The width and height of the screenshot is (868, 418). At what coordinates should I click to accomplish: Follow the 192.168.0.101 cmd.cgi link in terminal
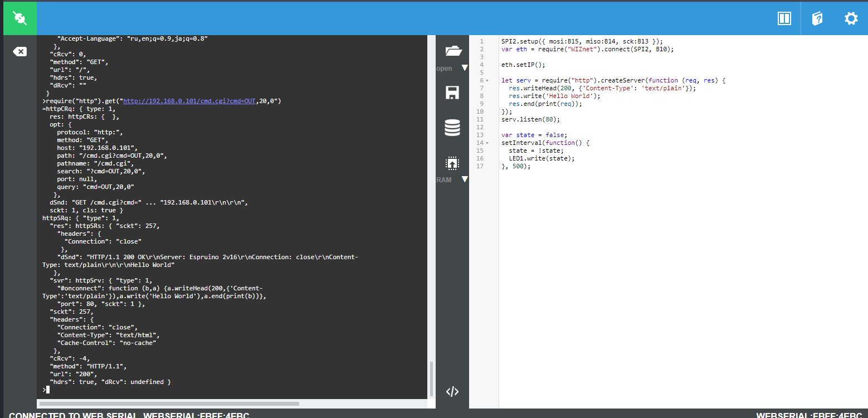[x=189, y=101]
